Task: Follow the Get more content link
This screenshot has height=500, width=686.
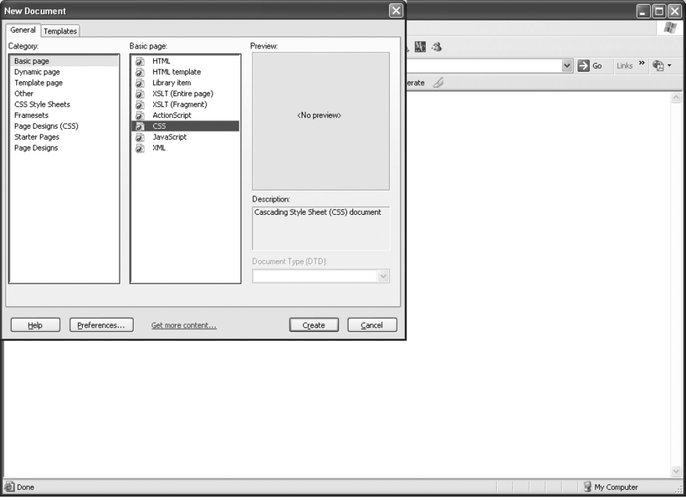Action: click(x=184, y=325)
